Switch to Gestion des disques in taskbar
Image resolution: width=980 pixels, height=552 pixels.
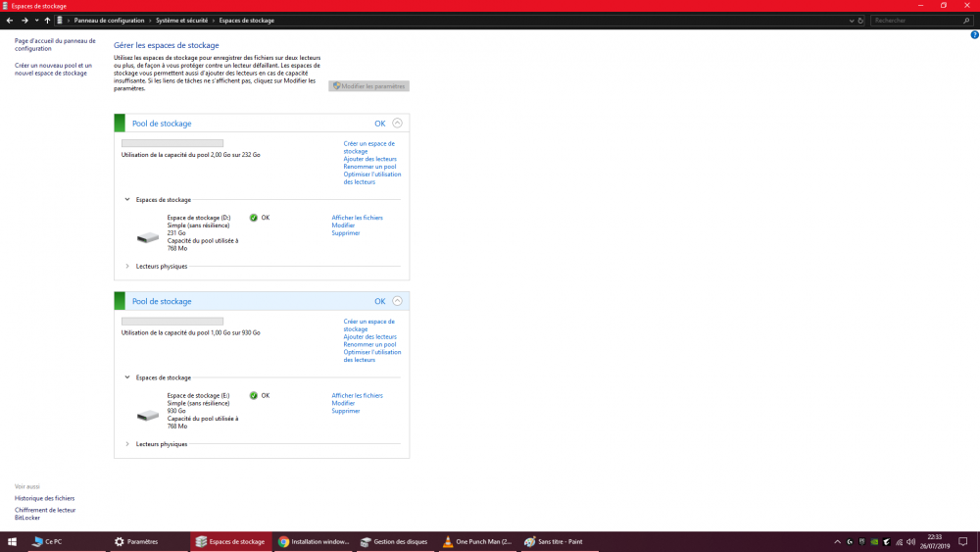pyautogui.click(x=396, y=542)
